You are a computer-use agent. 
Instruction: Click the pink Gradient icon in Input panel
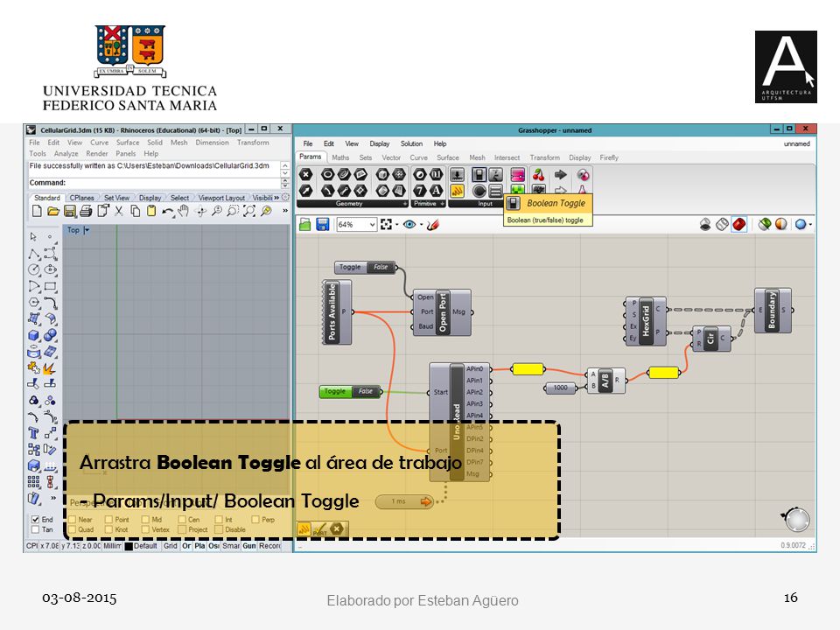517,175
